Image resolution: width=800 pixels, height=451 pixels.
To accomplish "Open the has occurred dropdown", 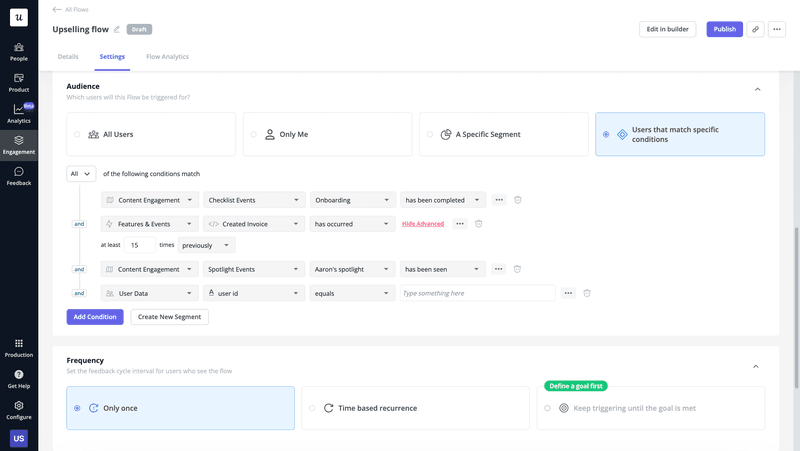I will 352,224.
